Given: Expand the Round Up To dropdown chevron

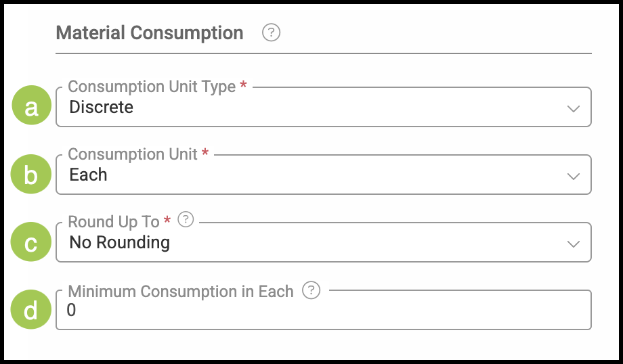Looking at the screenshot, I should (x=573, y=244).
